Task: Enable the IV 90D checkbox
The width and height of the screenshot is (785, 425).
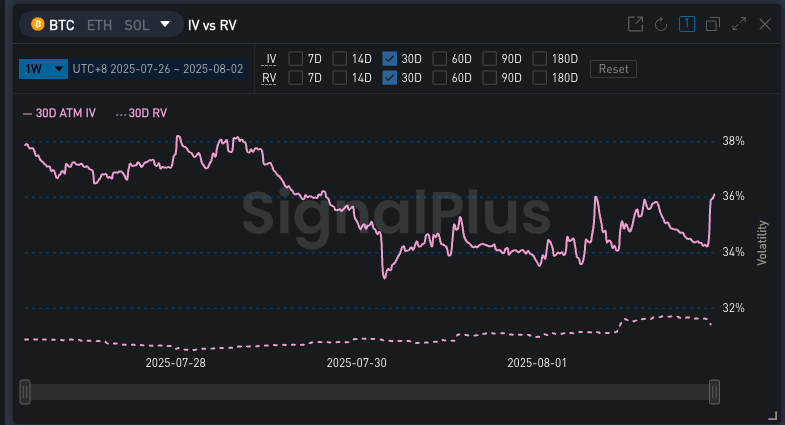Action: (490, 59)
